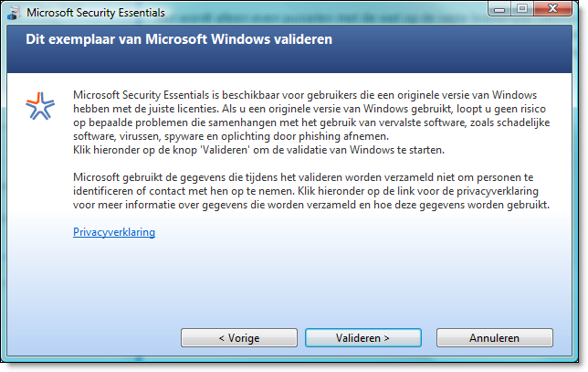The width and height of the screenshot is (588, 372).
Task: Go back with the Vorige button
Action: [x=239, y=338]
